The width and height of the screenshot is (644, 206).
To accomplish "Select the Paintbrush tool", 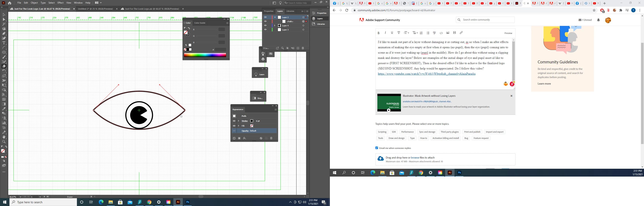I will coord(4,57).
